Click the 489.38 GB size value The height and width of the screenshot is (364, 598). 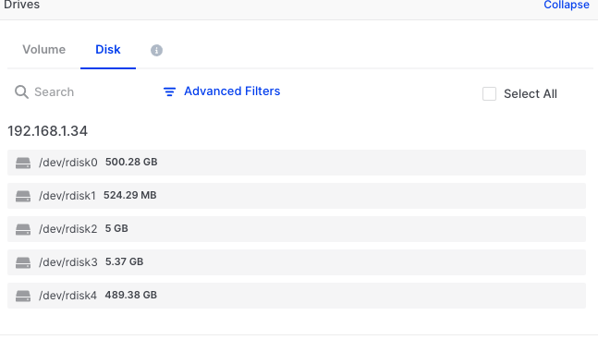tap(131, 295)
